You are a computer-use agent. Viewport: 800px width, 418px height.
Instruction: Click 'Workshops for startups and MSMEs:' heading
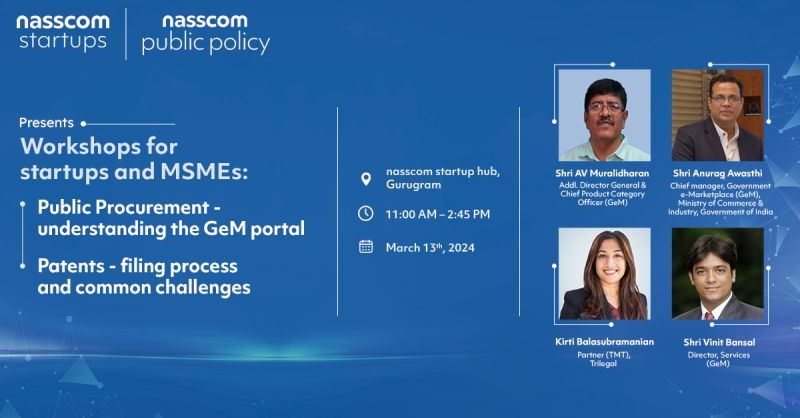134,159
